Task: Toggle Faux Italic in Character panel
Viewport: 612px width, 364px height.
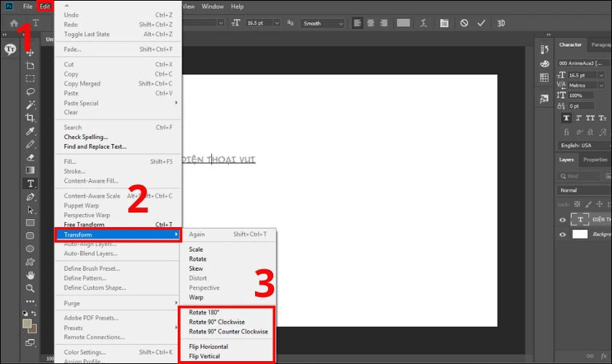Action: pos(578,118)
